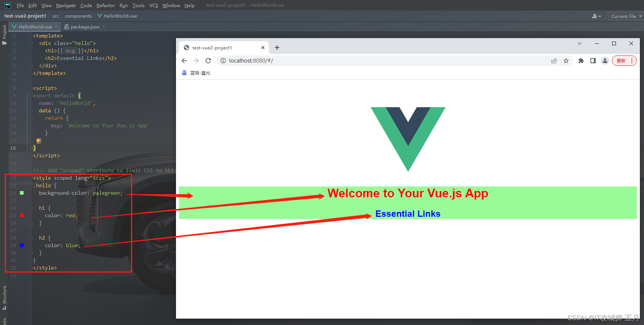View site information icon in address bar
644x325 pixels.
(223, 61)
